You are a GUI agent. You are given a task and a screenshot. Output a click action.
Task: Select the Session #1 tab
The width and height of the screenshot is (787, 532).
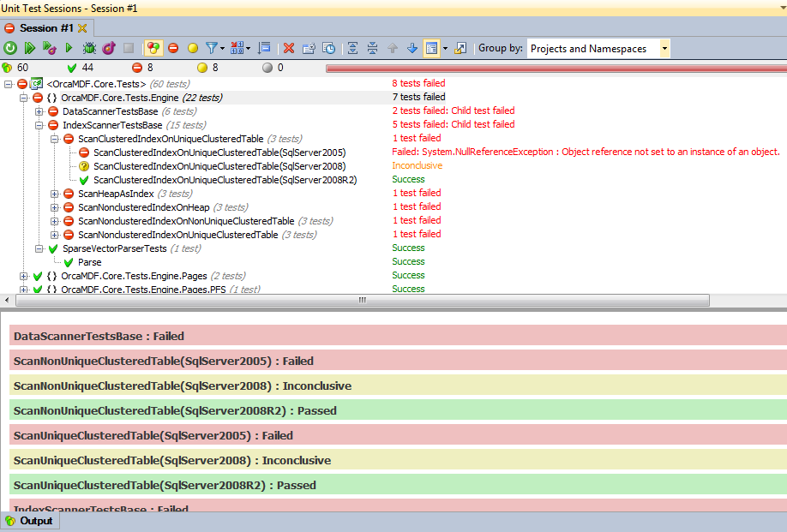click(x=46, y=28)
